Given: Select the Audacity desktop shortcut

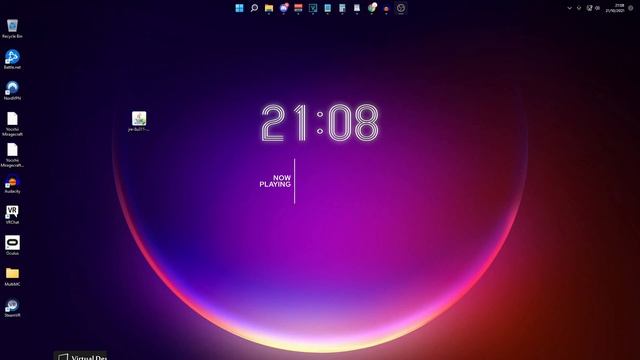Looking at the screenshot, I should coord(12,184).
